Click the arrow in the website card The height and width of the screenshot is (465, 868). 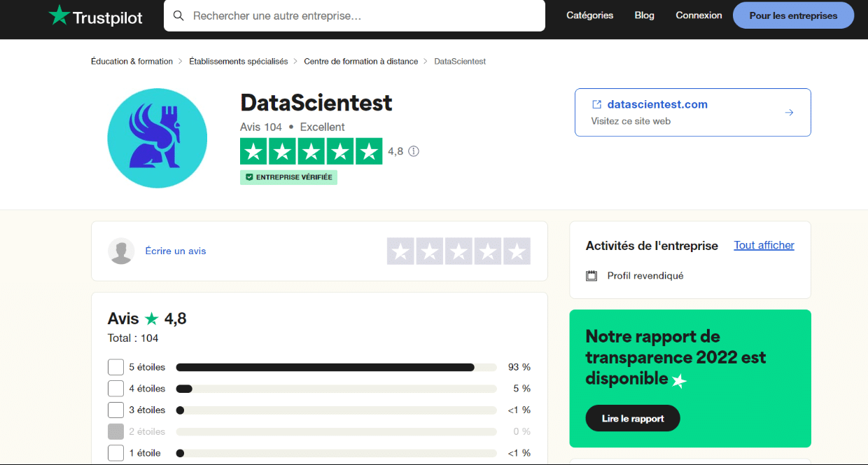pos(789,112)
